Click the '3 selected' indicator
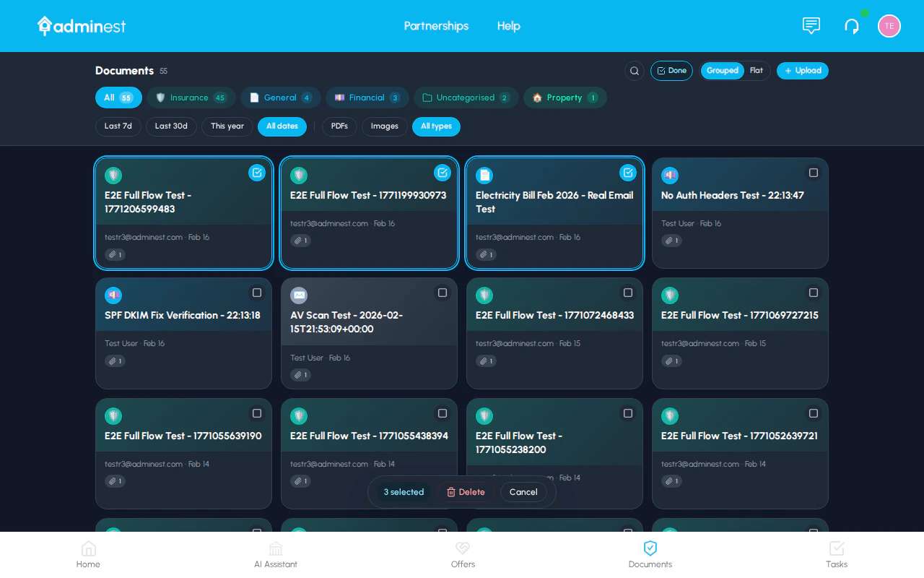This screenshot has height=578, width=924. click(x=404, y=492)
